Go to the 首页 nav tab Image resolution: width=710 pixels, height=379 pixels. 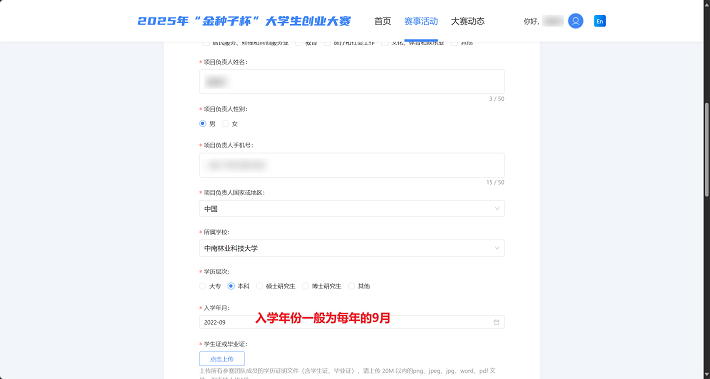tap(383, 21)
